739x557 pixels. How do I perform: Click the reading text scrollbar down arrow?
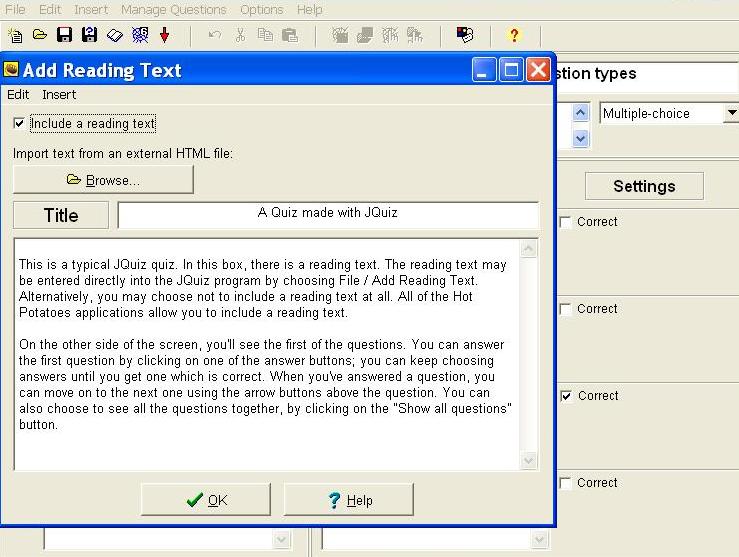click(x=529, y=460)
